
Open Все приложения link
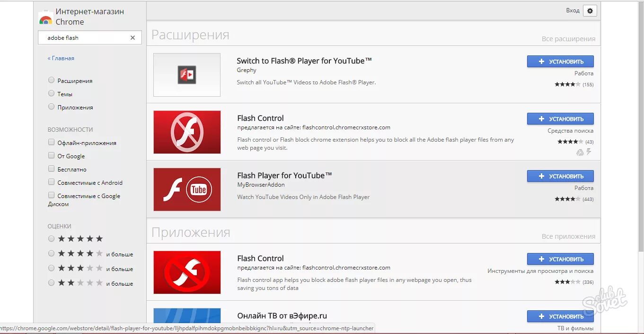568,236
